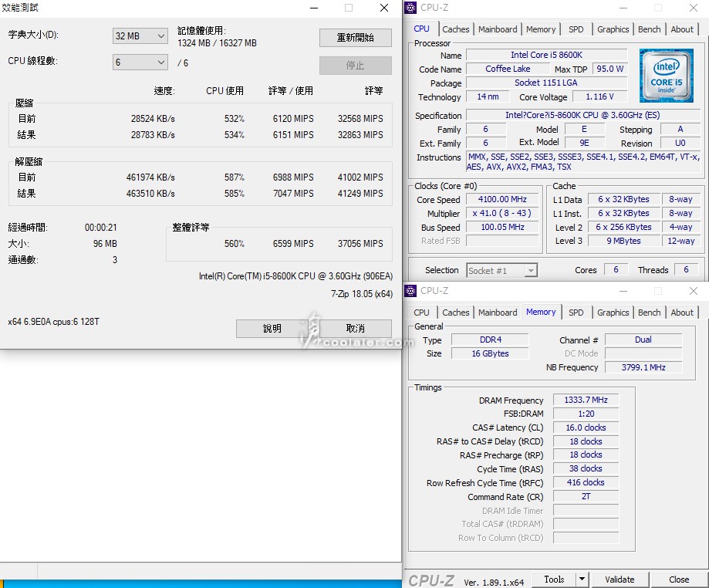Viewport: 709px width, 588px height.
Task: Click the 7-Zip 18.05 (x64) version text
Action: click(x=361, y=294)
